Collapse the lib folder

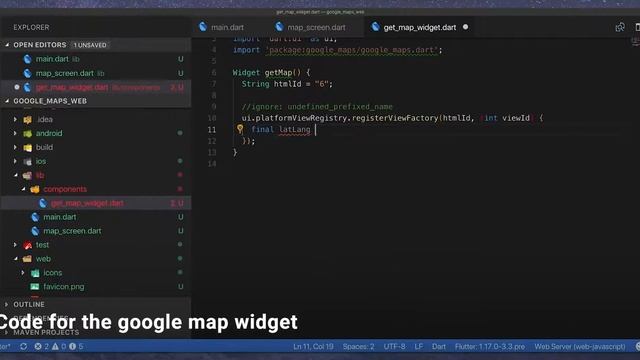(x=15, y=175)
